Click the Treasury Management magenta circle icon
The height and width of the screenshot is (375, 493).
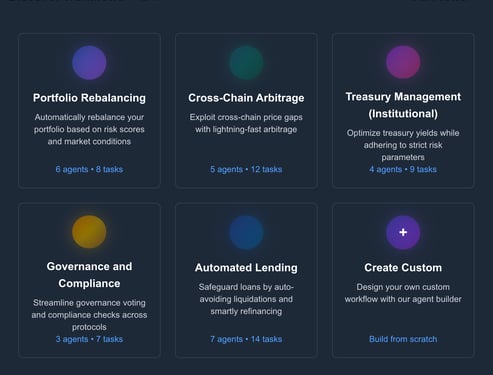403,62
